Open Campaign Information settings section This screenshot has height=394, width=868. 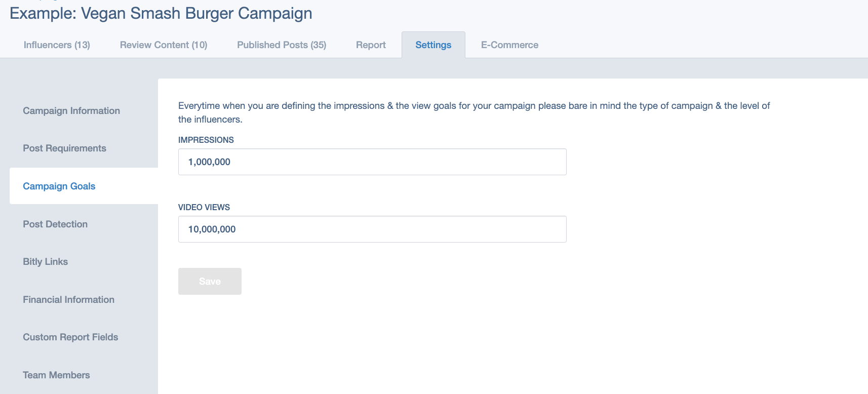pyautogui.click(x=71, y=111)
